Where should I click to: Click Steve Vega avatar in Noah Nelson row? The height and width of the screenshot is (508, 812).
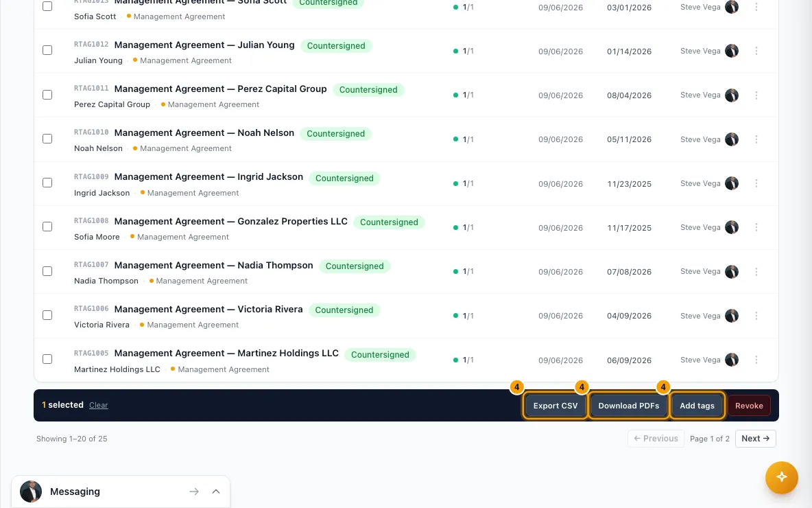pyautogui.click(x=732, y=139)
